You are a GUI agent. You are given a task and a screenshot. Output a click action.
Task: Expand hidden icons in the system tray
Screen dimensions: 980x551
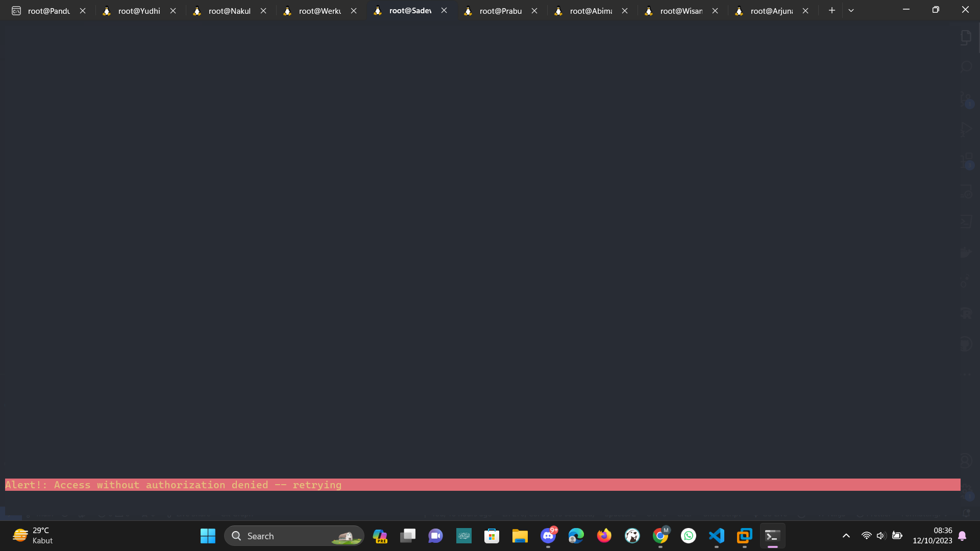coord(846,536)
